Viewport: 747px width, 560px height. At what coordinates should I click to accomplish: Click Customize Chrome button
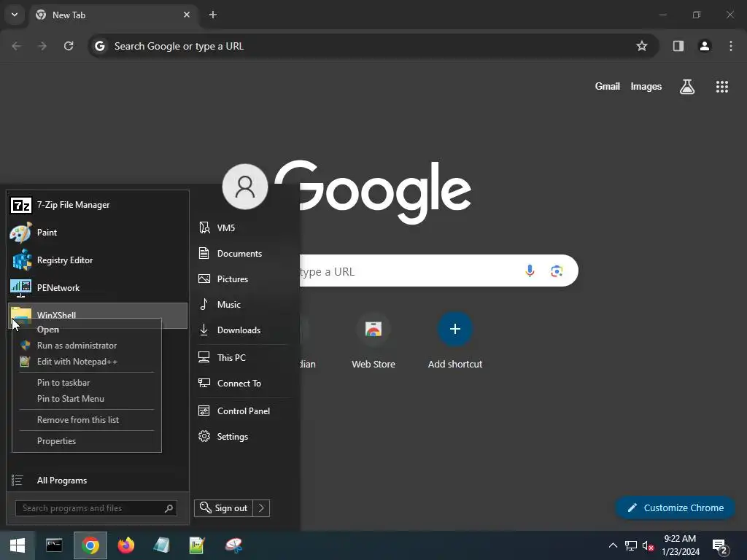[x=675, y=508]
